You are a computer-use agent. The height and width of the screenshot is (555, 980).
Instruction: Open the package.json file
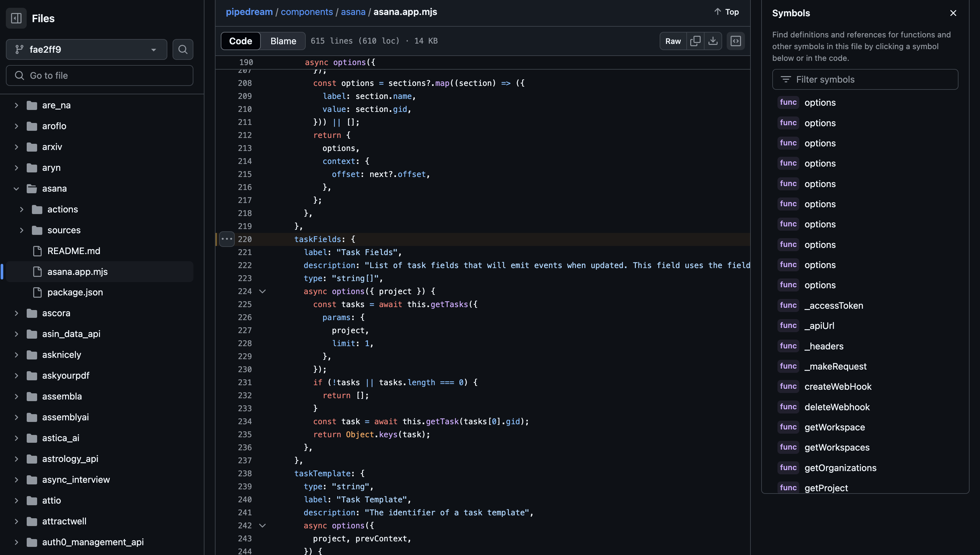(x=75, y=292)
